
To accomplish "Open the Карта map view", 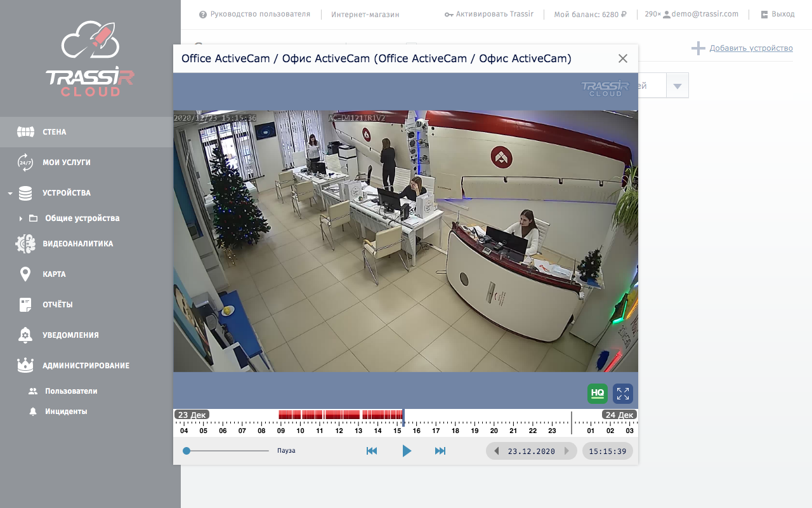I will (x=54, y=274).
